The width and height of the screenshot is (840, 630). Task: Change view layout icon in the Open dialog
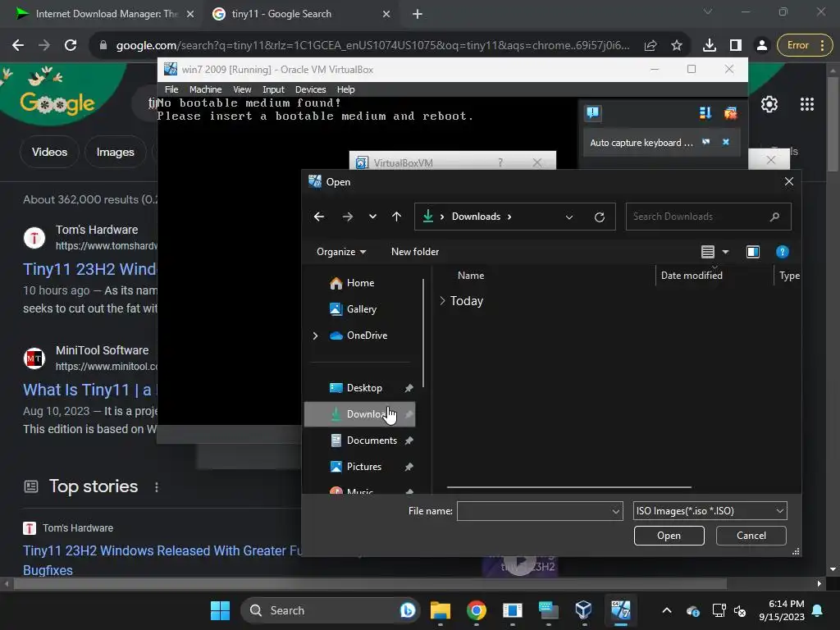[x=708, y=252]
